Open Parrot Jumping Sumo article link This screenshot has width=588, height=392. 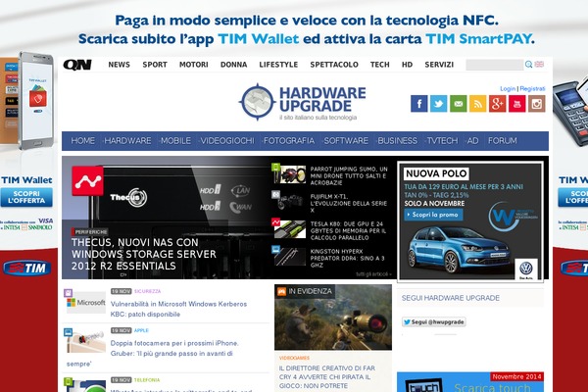pos(349,175)
